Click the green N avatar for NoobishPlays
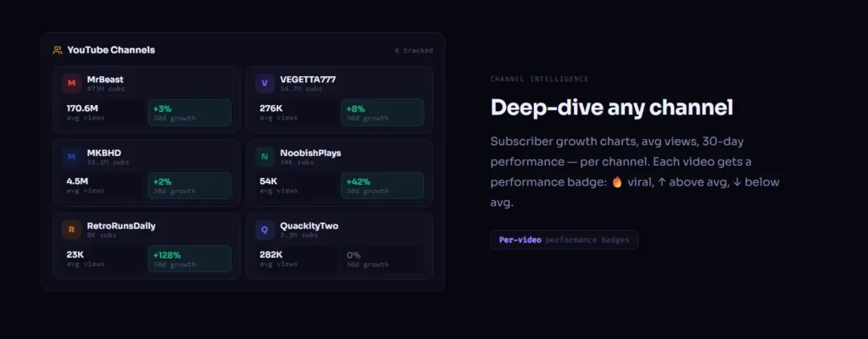The width and height of the screenshot is (868, 339). click(x=264, y=157)
